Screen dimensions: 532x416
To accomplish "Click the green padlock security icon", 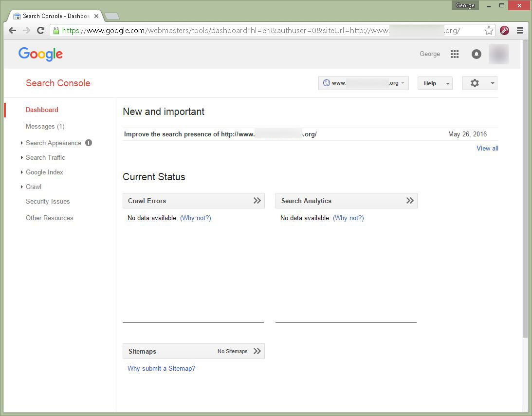I will click(56, 31).
